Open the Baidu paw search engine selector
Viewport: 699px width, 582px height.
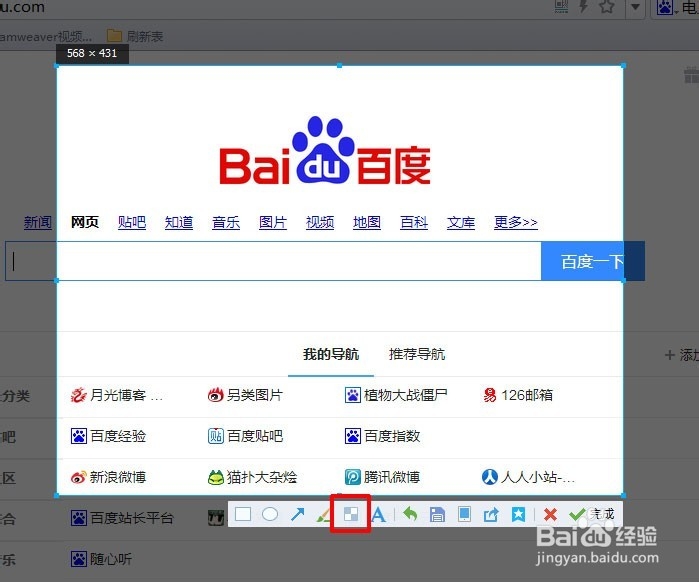[667, 7]
